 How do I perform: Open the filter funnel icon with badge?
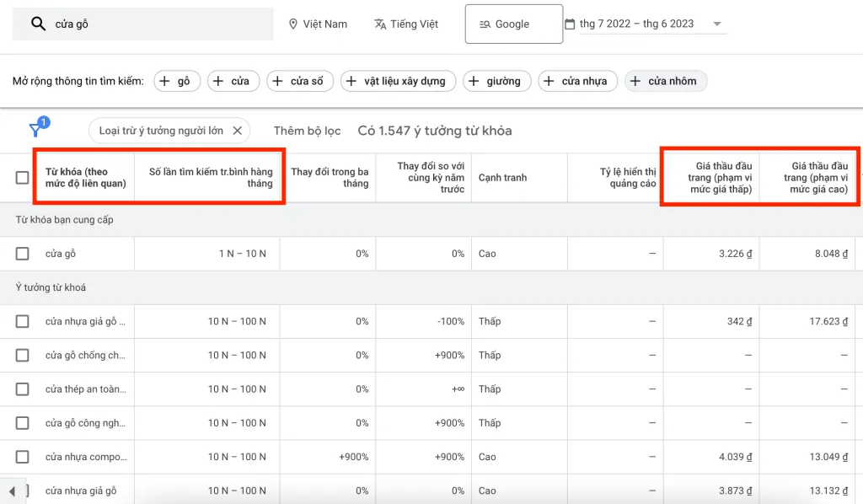coord(39,127)
